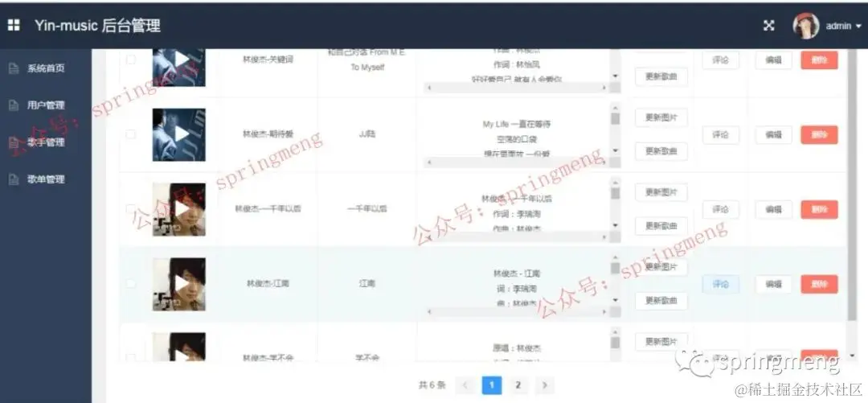Play the song 林俊杰-一千年以后
Viewport: 868px width, 403px height.
182,208
